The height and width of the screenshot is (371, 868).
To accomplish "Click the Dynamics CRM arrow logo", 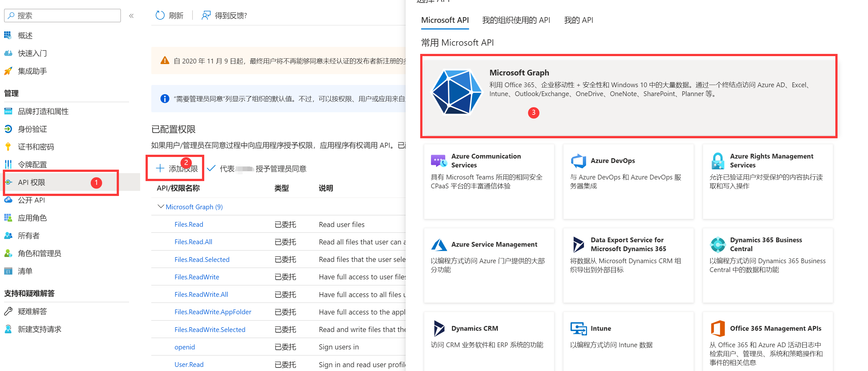I will [x=439, y=329].
